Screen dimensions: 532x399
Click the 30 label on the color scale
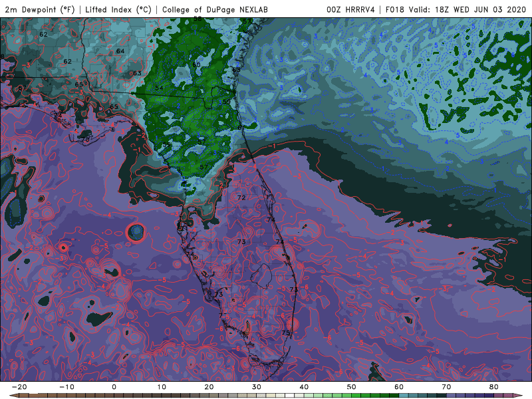pos(257,387)
